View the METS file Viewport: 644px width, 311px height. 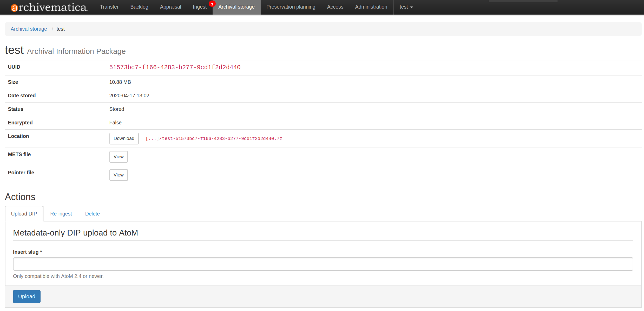click(x=119, y=157)
